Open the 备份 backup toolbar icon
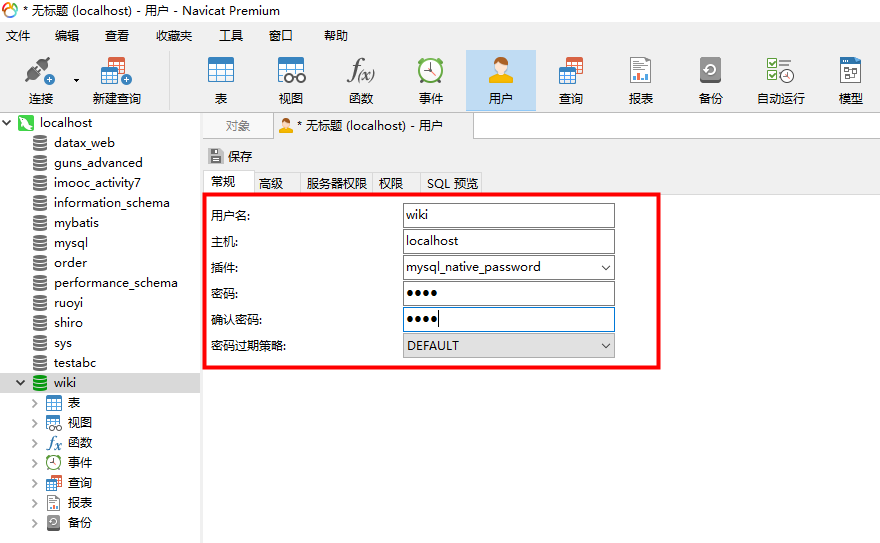This screenshot has width=880, height=543. tap(711, 81)
